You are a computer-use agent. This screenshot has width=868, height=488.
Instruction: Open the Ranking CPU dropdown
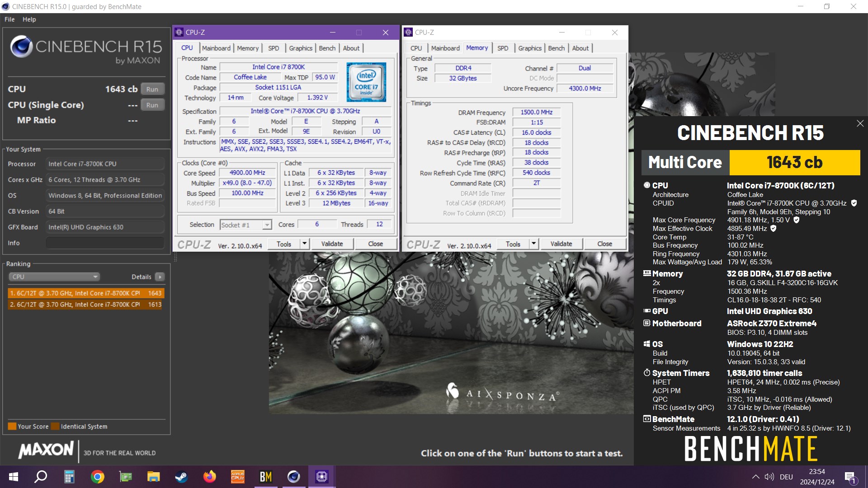tap(54, 277)
